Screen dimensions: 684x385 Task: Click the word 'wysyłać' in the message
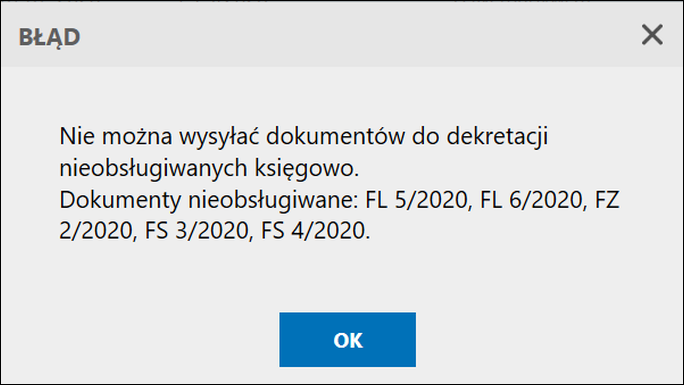coord(219,137)
